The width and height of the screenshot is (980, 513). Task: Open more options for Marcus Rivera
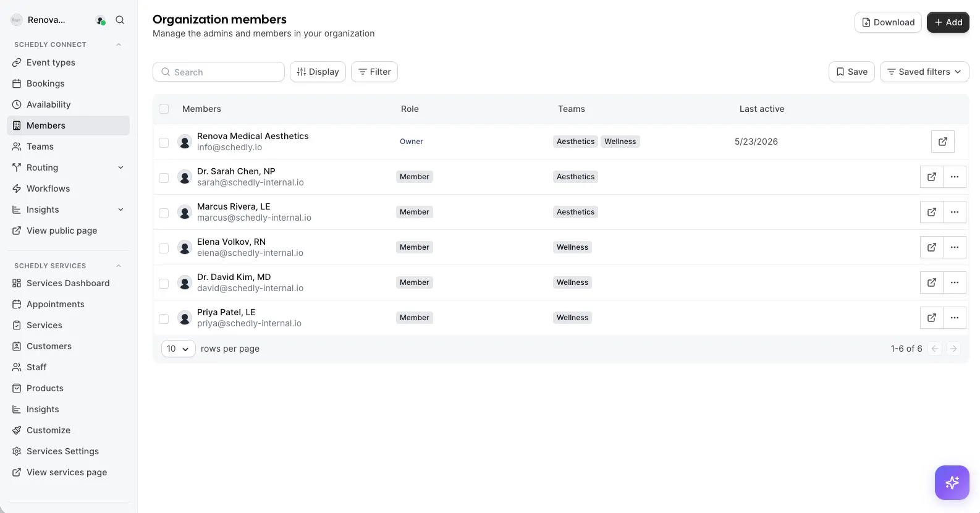[x=955, y=212]
